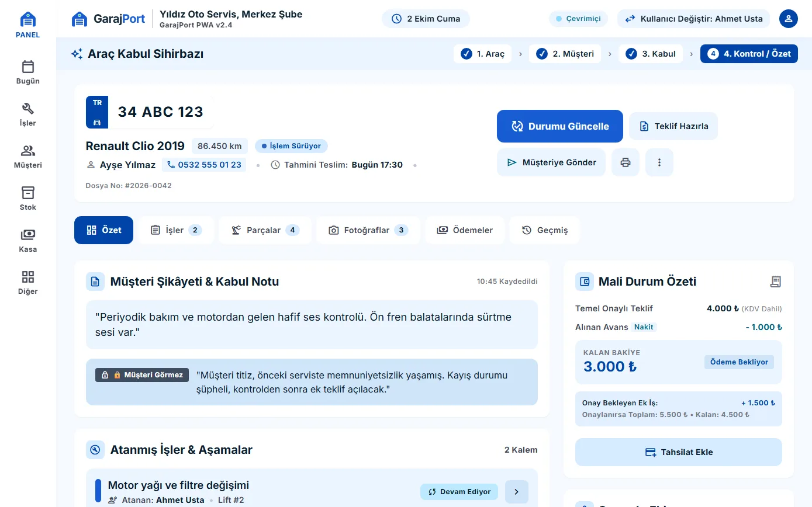Go to wizard step 1. Araç

[x=483, y=54]
